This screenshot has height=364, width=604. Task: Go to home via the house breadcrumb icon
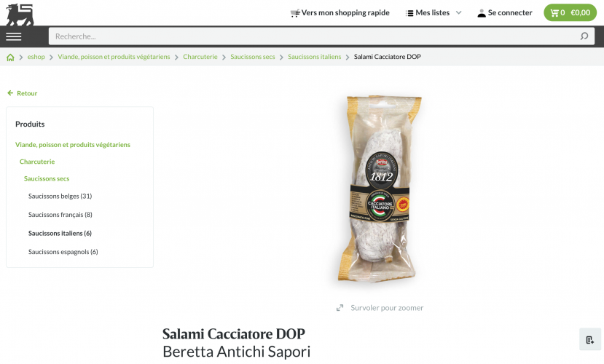click(10, 58)
